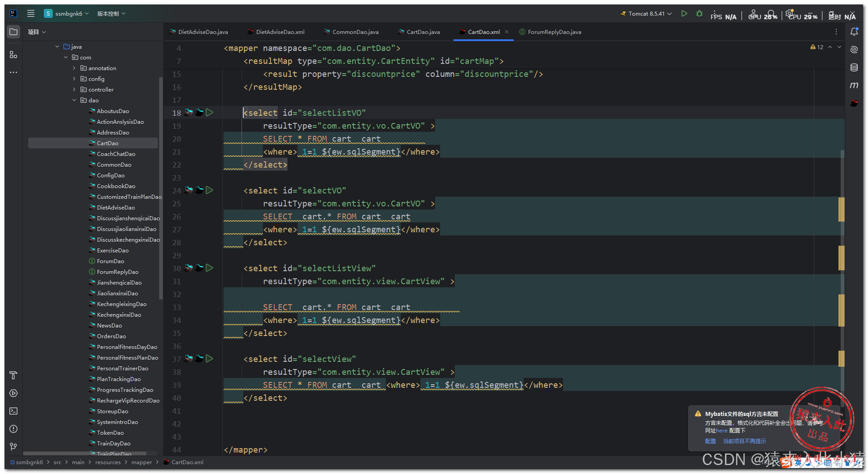The width and height of the screenshot is (868, 474).
Task: Collapse the java folder
Action: tap(57, 46)
